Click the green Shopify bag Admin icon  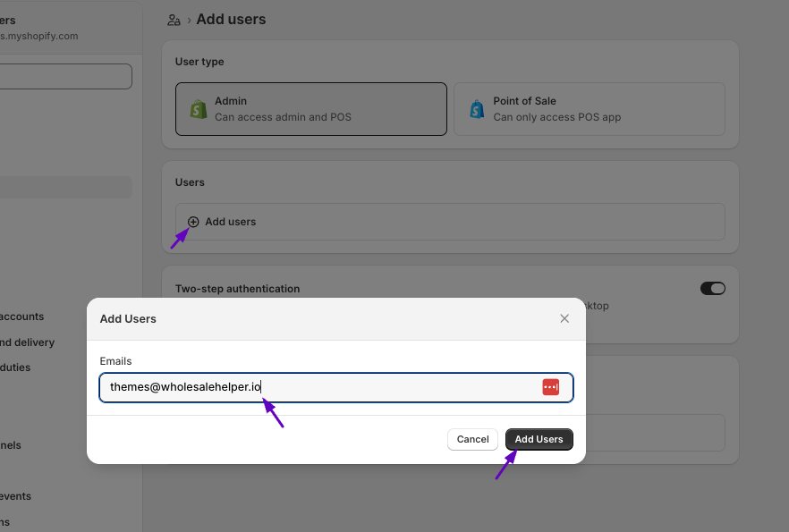click(198, 109)
